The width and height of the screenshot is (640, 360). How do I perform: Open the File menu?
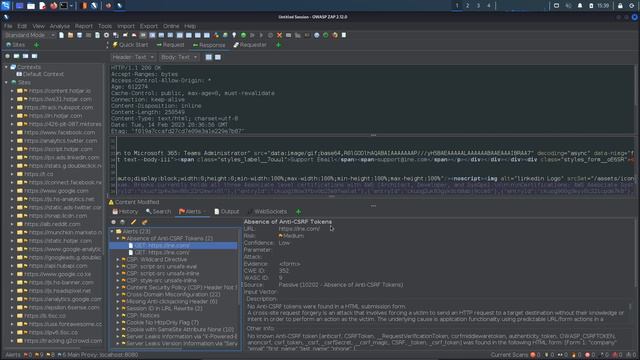click(x=8, y=26)
